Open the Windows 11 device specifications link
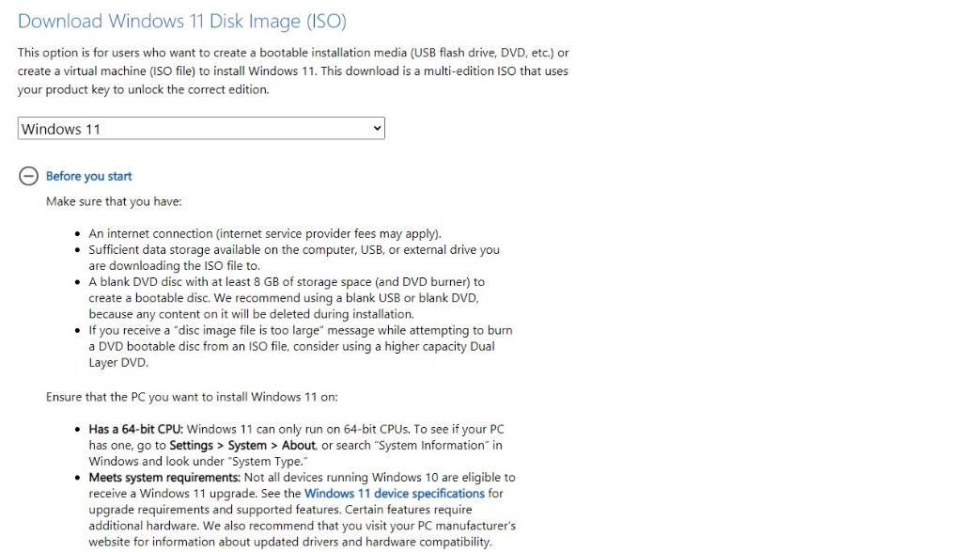 tap(394, 493)
